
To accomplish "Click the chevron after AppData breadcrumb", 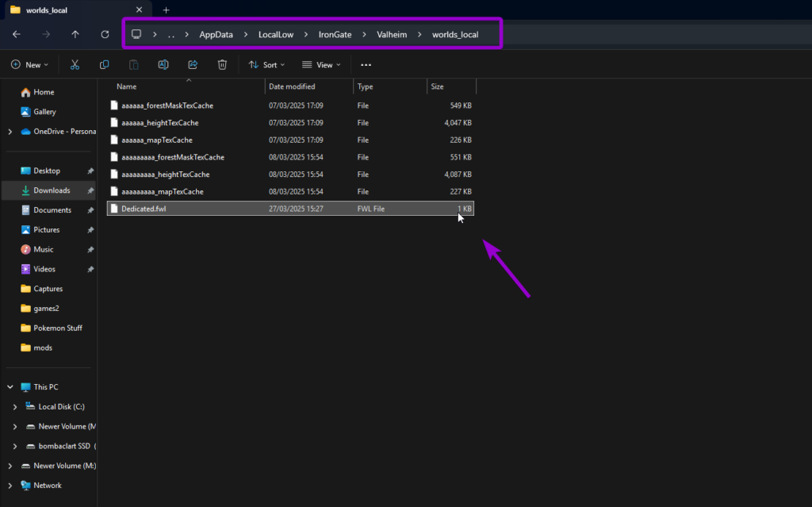I will coord(246,34).
